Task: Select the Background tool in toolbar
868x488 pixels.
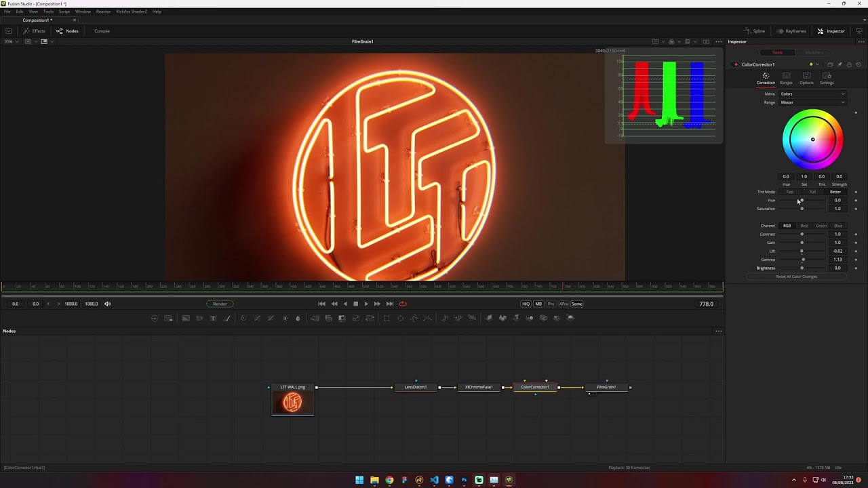Action: click(x=186, y=319)
